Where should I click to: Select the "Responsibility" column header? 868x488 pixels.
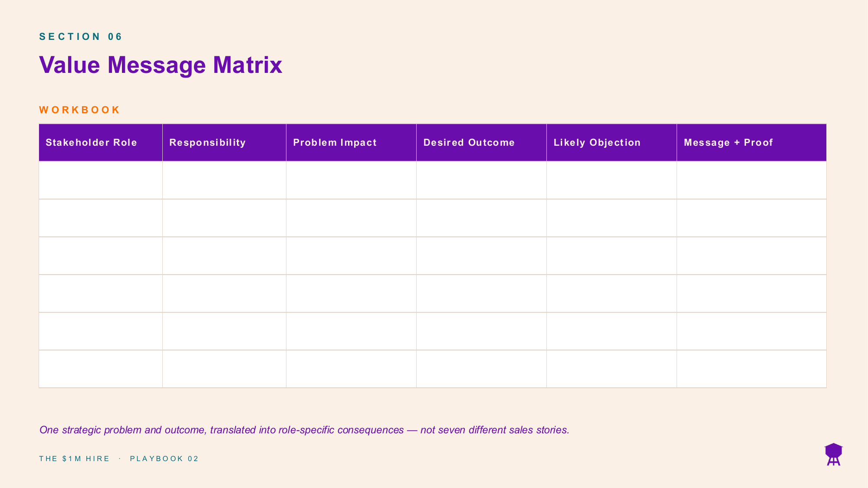[224, 143]
